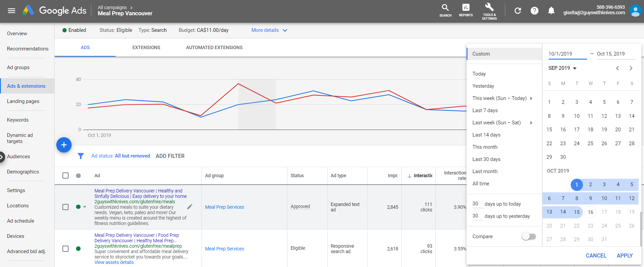The height and width of the screenshot is (267, 644).
Task: Click the blue plus create-ad button
Action: point(64,145)
